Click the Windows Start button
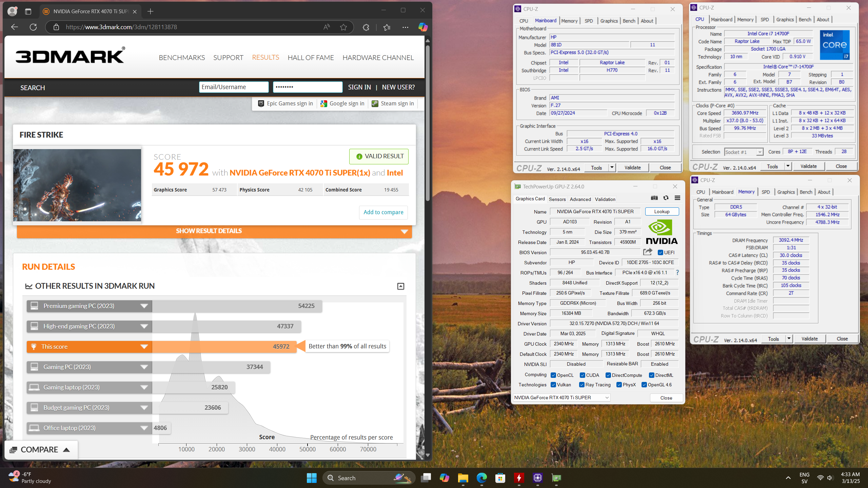This screenshot has width=868, height=488. click(x=311, y=478)
